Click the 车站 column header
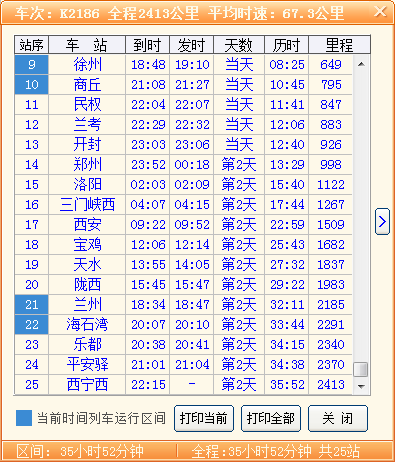 click(x=87, y=45)
